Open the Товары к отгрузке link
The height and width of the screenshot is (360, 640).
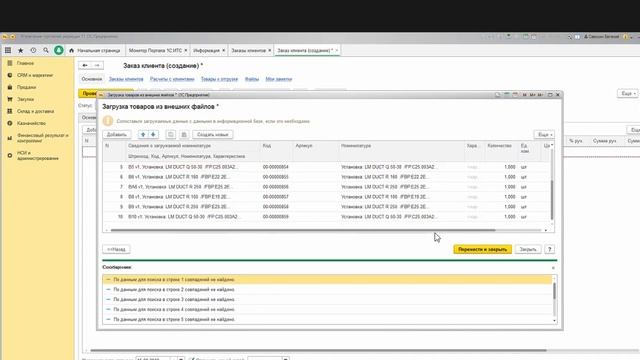point(219,79)
